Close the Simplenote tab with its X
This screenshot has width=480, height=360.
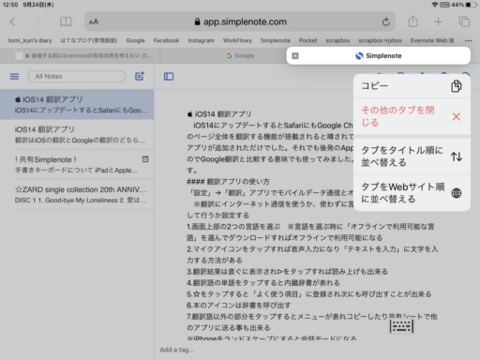click(295, 56)
